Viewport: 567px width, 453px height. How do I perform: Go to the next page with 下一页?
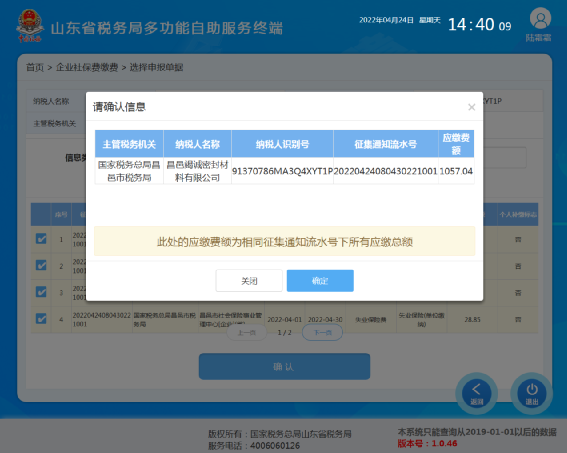pyautogui.click(x=322, y=333)
